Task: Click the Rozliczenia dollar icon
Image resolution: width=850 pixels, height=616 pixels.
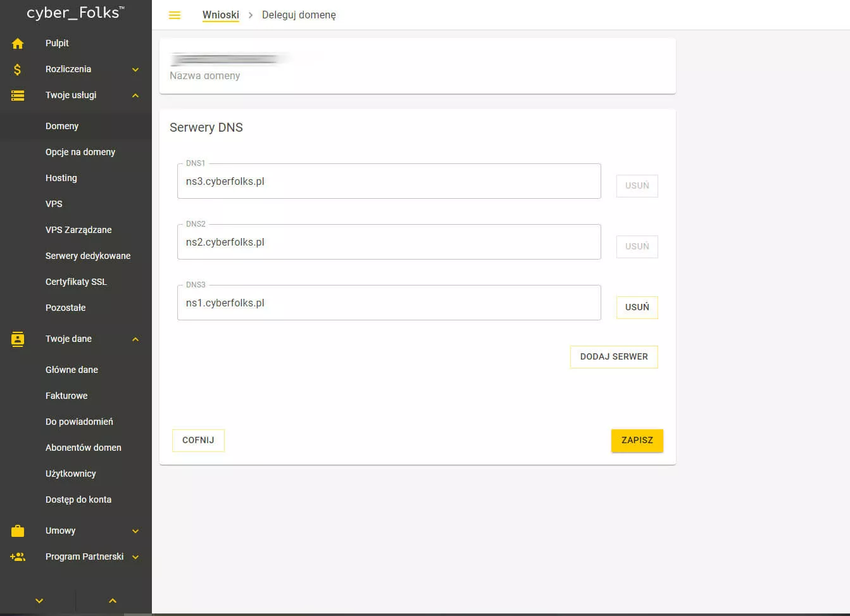Action: pyautogui.click(x=18, y=69)
